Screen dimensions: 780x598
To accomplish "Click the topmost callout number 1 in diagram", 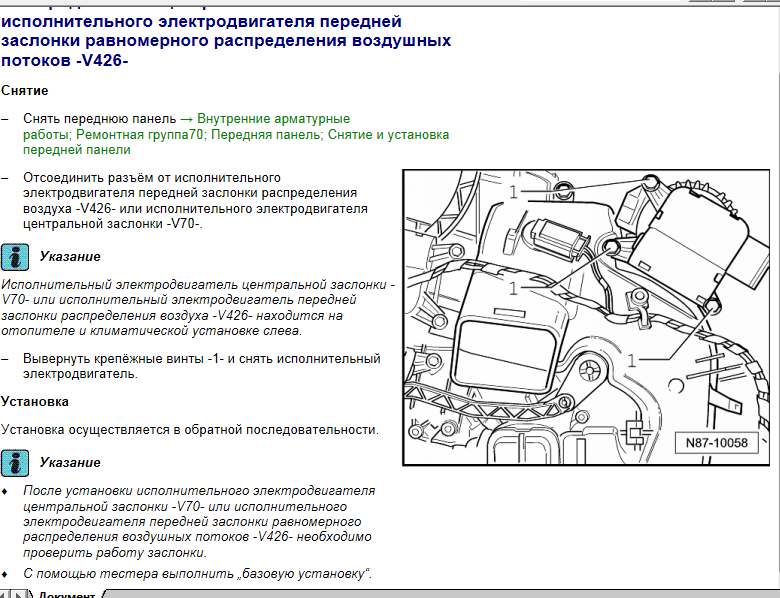I will tap(513, 191).
